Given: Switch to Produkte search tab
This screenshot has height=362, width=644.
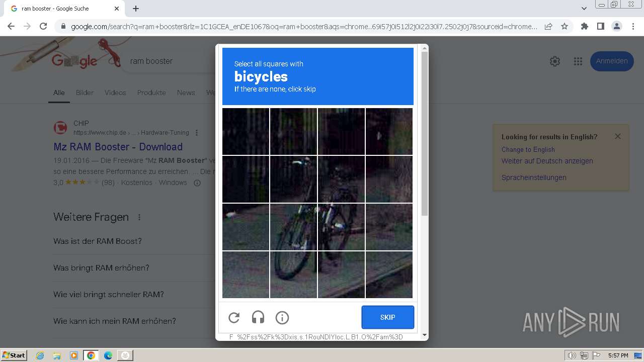Looking at the screenshot, I should pyautogui.click(x=151, y=93).
